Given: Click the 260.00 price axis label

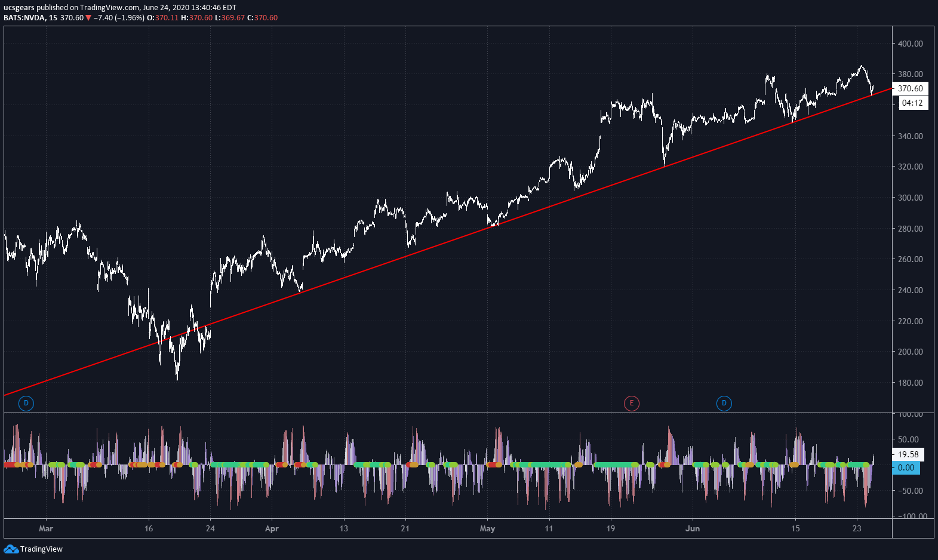Looking at the screenshot, I should click(911, 259).
